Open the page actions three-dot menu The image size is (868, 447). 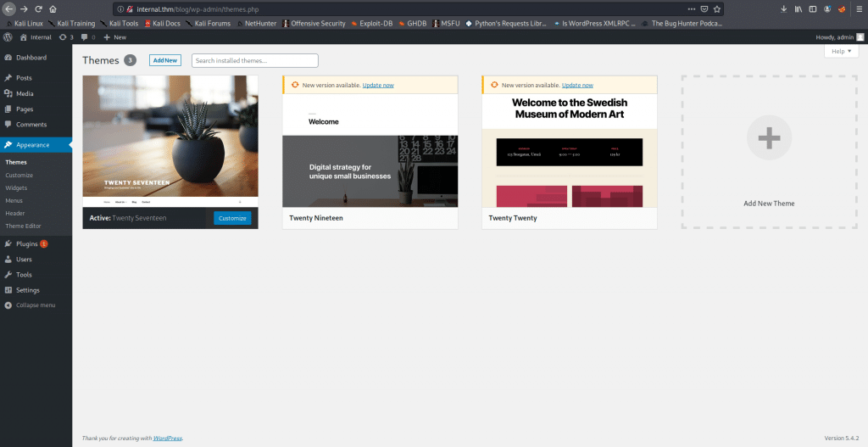point(692,8)
